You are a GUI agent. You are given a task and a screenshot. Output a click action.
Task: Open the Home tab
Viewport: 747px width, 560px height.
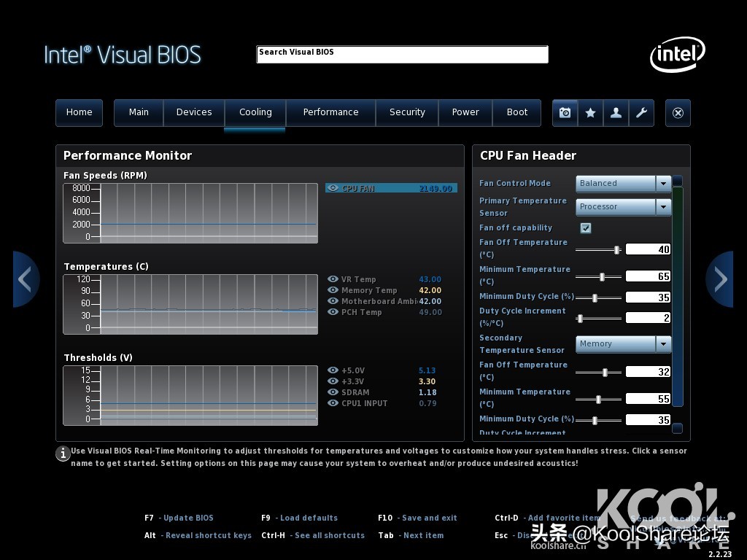click(x=79, y=113)
